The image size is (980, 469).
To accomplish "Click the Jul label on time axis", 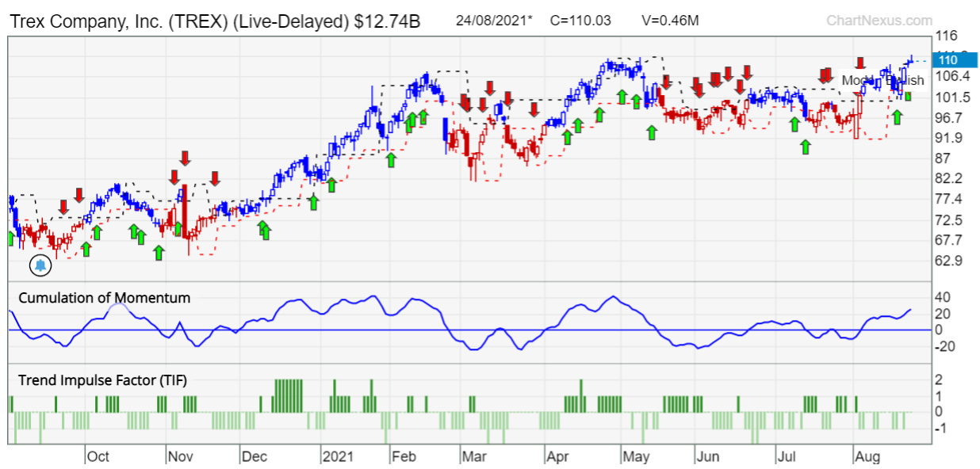I will 787,456.
